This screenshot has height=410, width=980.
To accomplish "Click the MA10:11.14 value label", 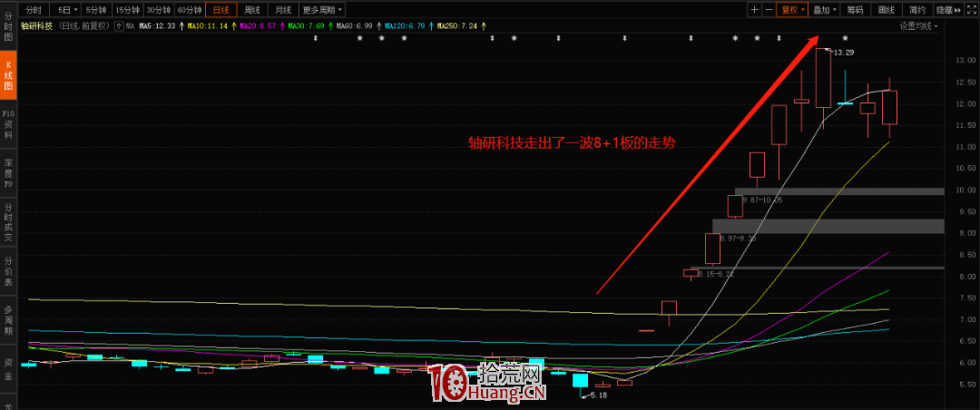I will 209,26.
